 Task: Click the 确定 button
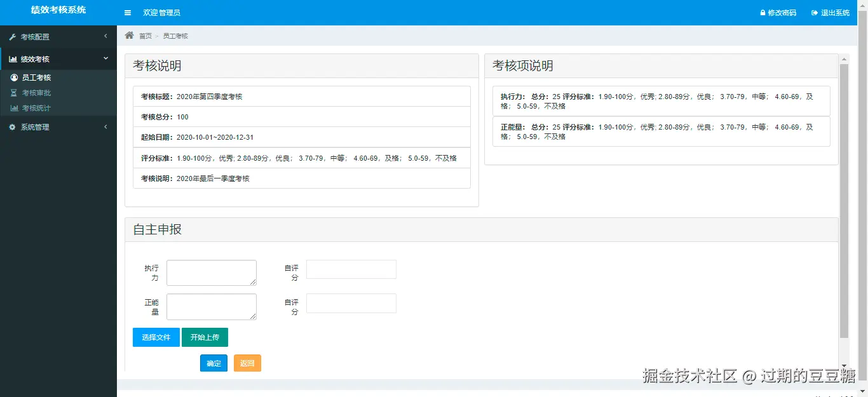(x=214, y=363)
